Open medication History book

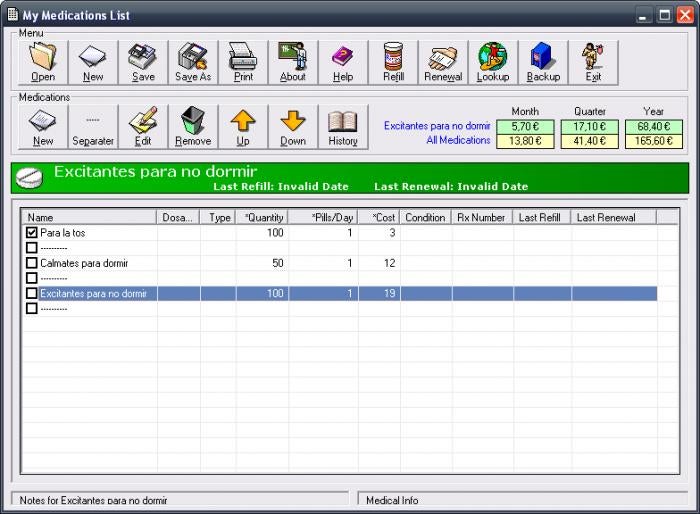[x=343, y=126]
